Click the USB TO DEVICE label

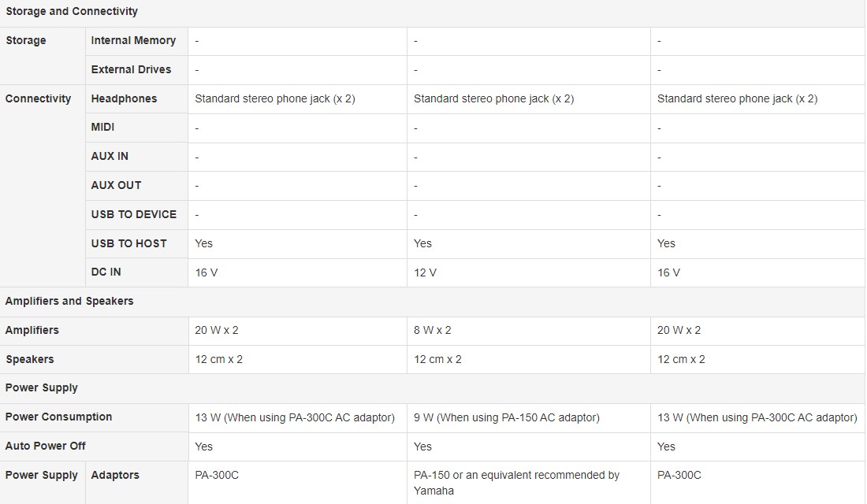click(134, 214)
